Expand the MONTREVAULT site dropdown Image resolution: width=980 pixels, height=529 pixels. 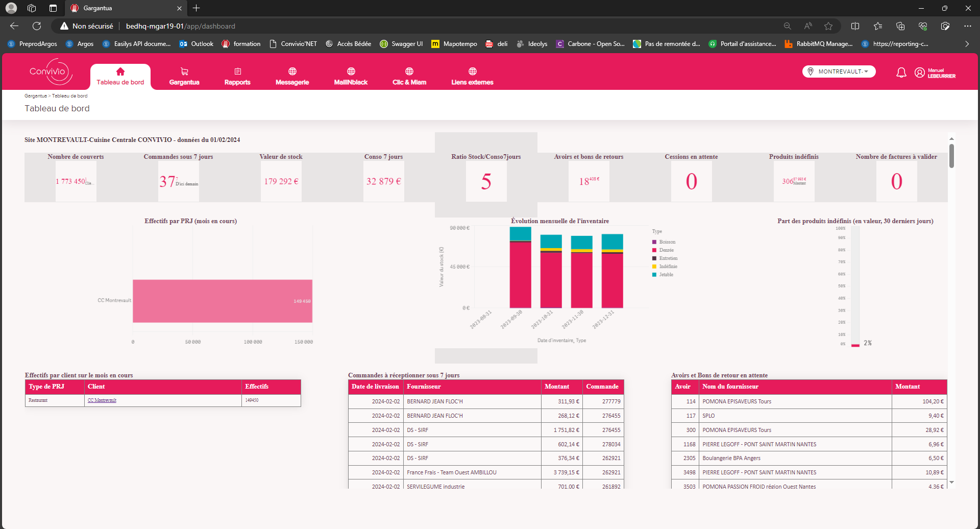(839, 71)
